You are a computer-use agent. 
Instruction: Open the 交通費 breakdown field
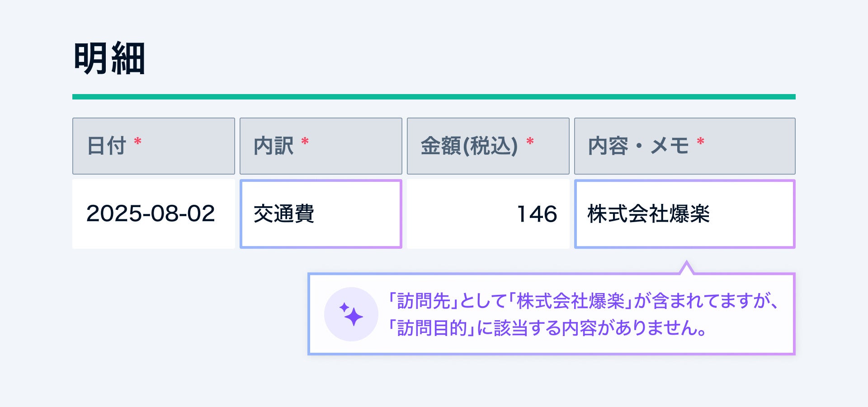321,214
